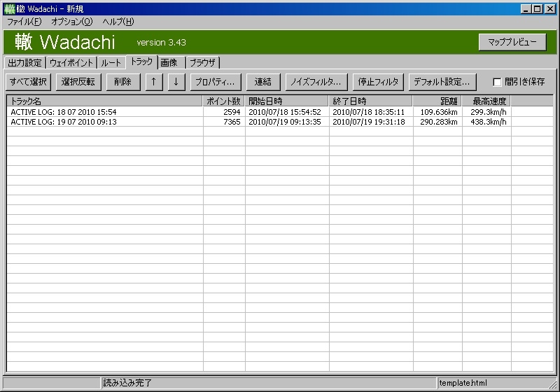Select track ACTIVE LOG: 18 07 2010 15:54
The height and width of the screenshot is (392, 560).
tap(64, 112)
